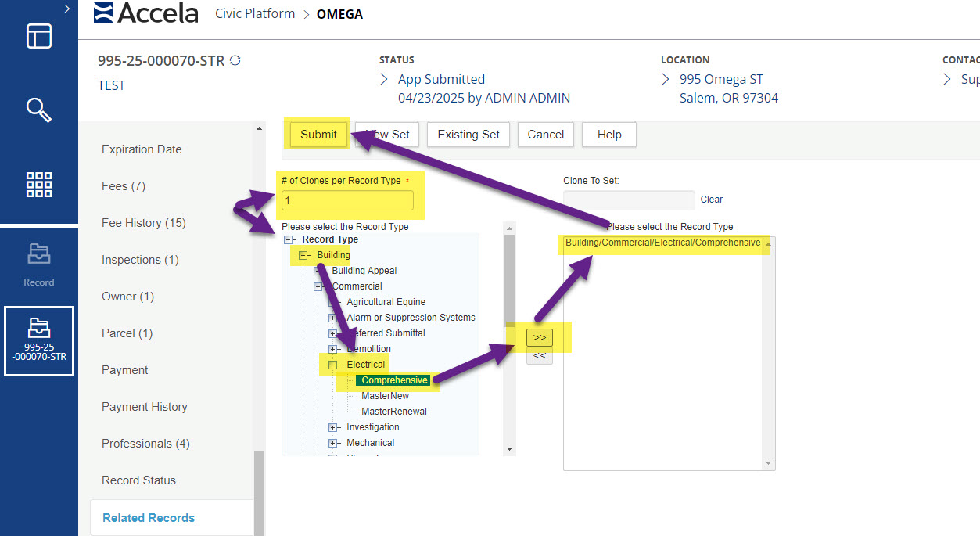Select the Record tray icon

(39, 262)
